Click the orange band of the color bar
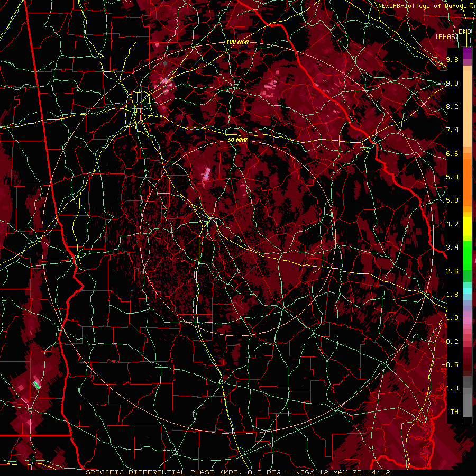Screen dimensions: 476x476 467,180
